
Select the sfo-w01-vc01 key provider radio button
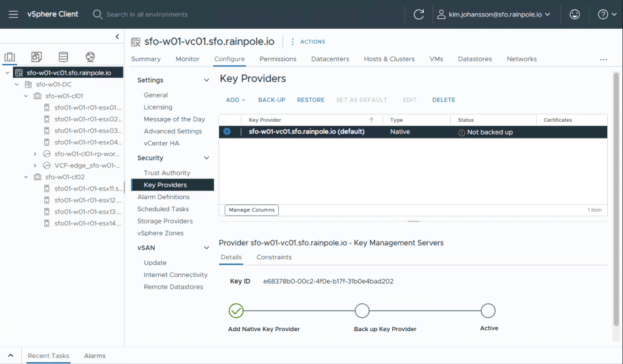pyautogui.click(x=227, y=131)
